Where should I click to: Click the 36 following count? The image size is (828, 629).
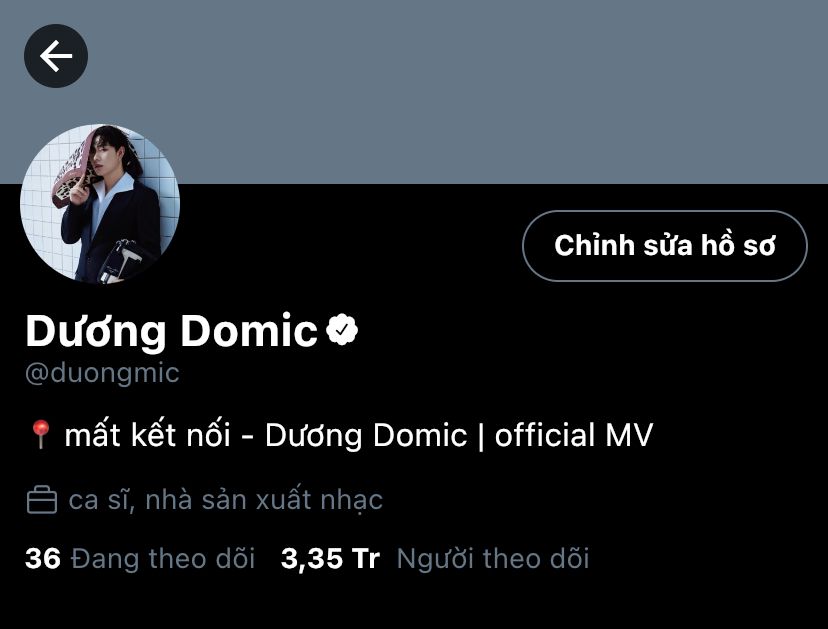[43, 558]
